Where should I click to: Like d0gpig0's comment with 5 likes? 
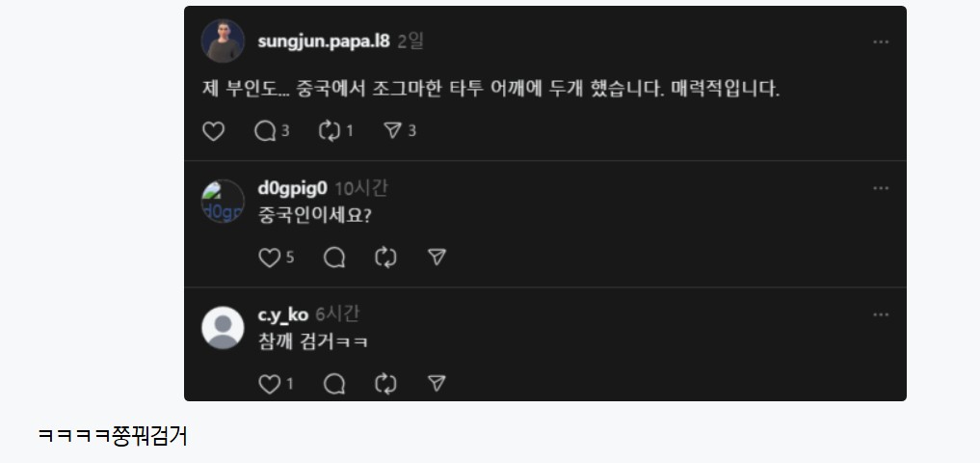(x=276, y=258)
